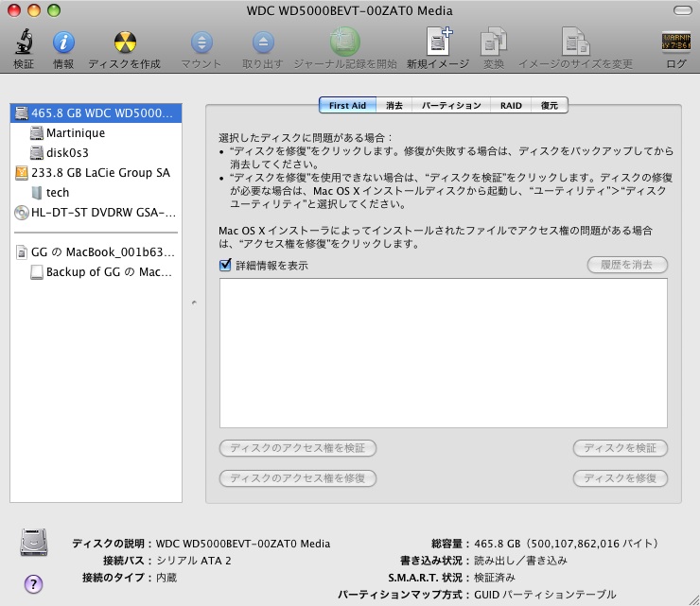700x606 pixels.
Task: Click the ディスクを作成 burn icon
Action: tap(125, 43)
